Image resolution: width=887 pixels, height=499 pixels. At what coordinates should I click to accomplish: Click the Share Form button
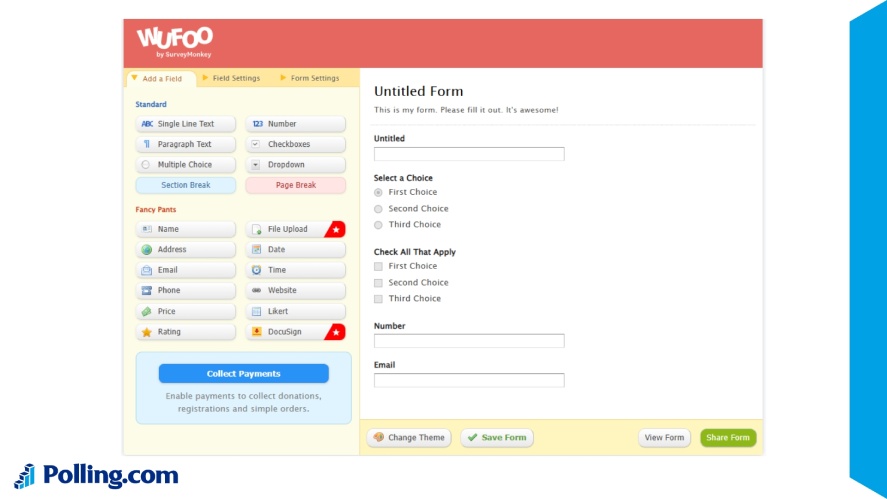click(x=728, y=437)
